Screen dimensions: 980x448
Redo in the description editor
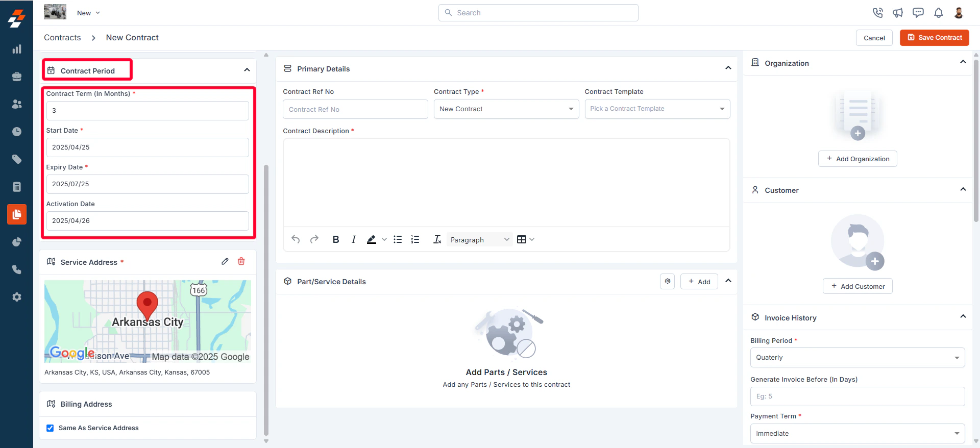[314, 239]
